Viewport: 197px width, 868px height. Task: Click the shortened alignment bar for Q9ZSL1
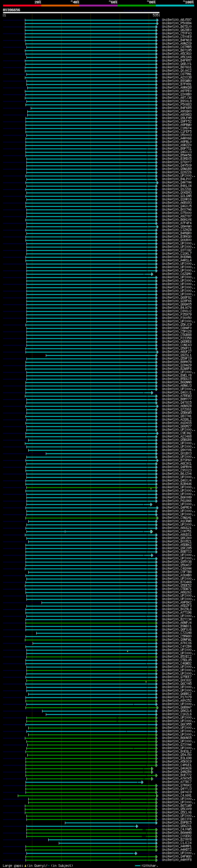[x=101, y=355]
